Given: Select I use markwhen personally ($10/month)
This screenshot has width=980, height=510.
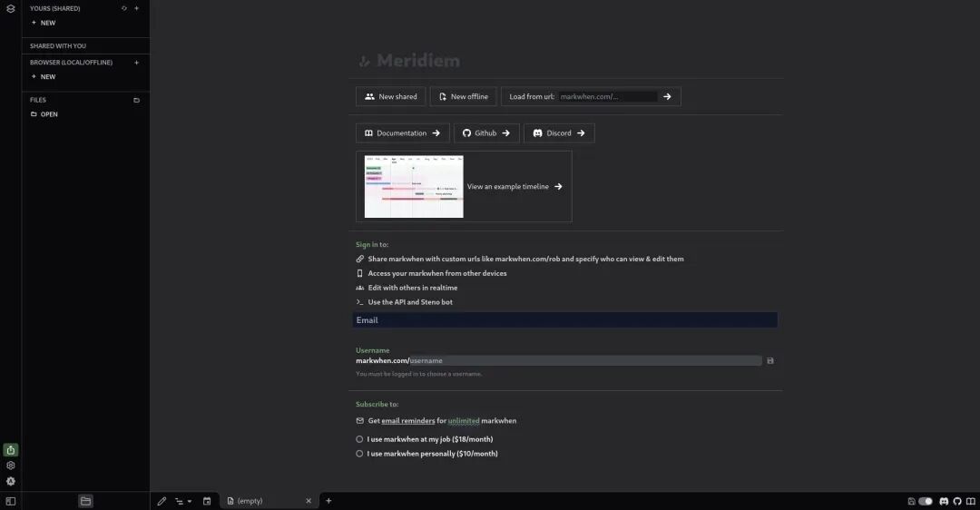Looking at the screenshot, I should point(426,454).
